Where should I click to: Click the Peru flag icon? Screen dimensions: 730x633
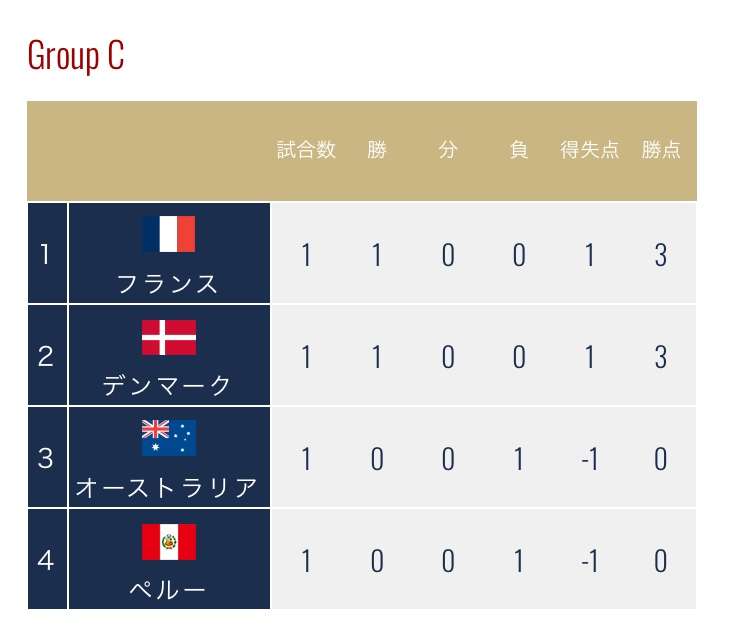pos(169,542)
